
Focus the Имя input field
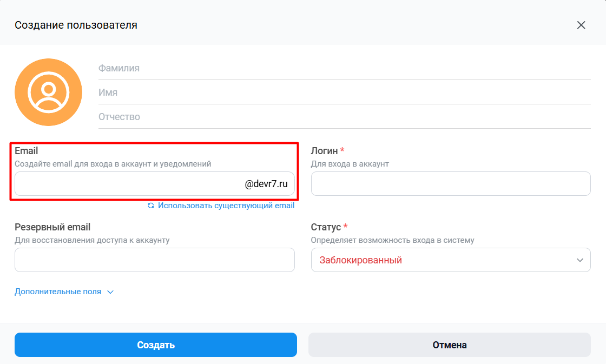[344, 92]
